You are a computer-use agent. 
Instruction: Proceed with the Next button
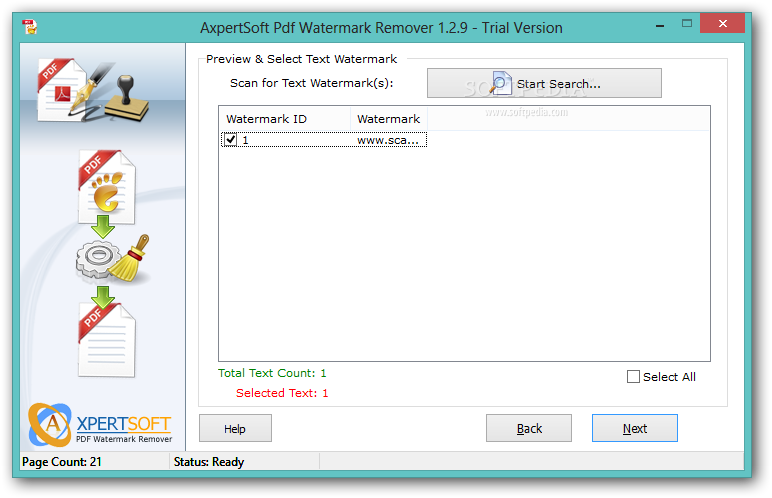click(x=635, y=429)
